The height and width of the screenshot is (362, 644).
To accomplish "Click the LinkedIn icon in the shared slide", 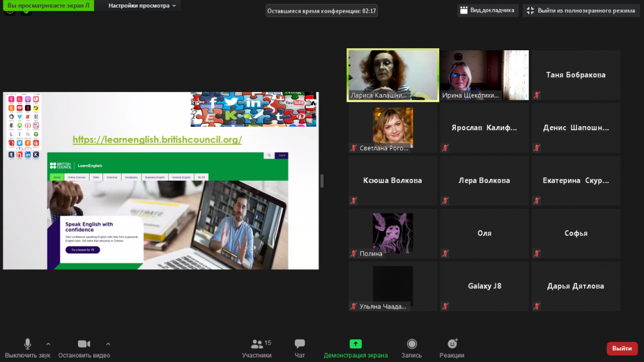I will (x=254, y=103).
